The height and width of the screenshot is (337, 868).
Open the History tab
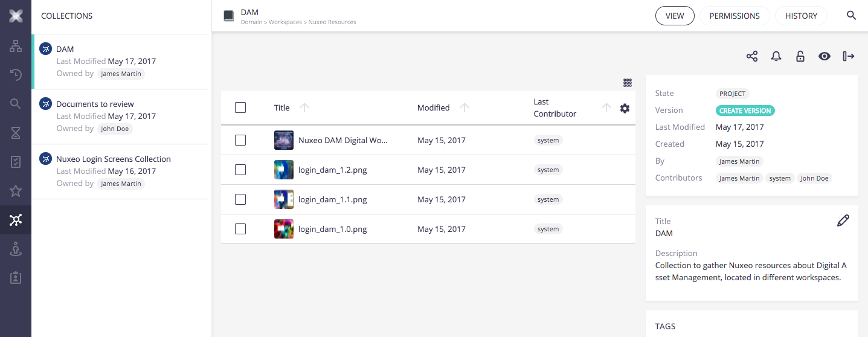(801, 16)
